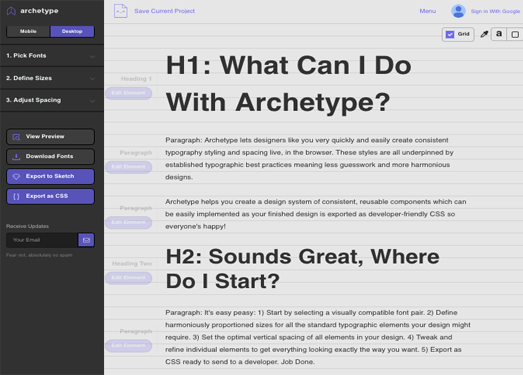
Task: Click the 'Heading Two' element label
Action: 132,264
